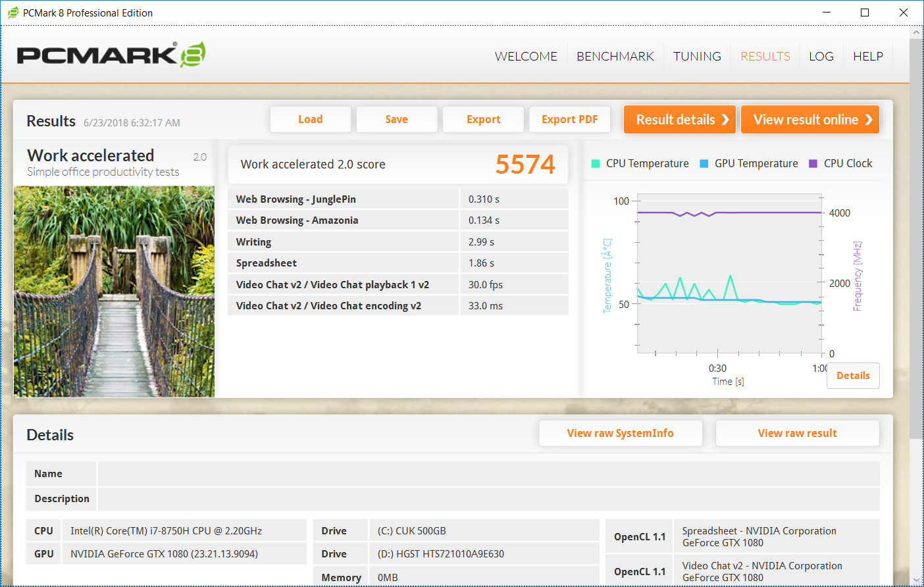Click the vertical scrollbar thumb
Viewport: 924px width, 587px height.
tap(916, 238)
